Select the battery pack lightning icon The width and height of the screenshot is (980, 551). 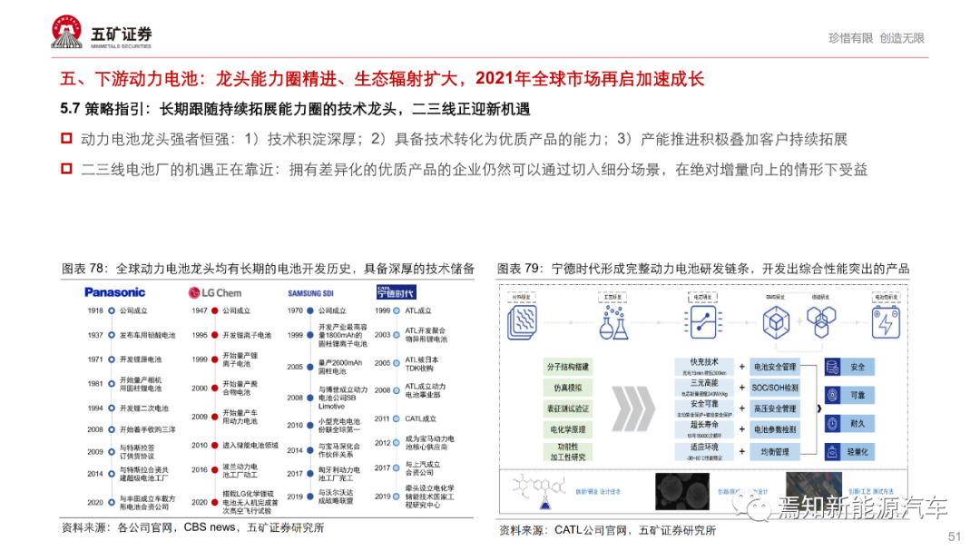pos(886,322)
